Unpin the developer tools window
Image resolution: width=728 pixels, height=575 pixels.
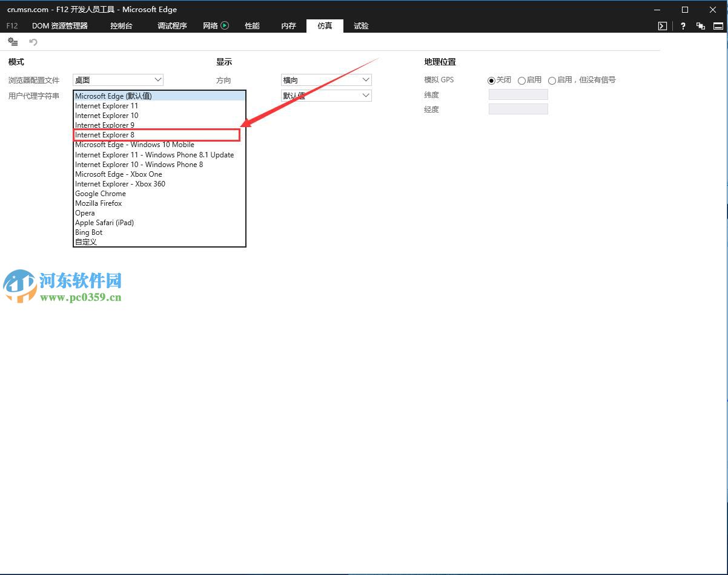pyautogui.click(x=701, y=26)
